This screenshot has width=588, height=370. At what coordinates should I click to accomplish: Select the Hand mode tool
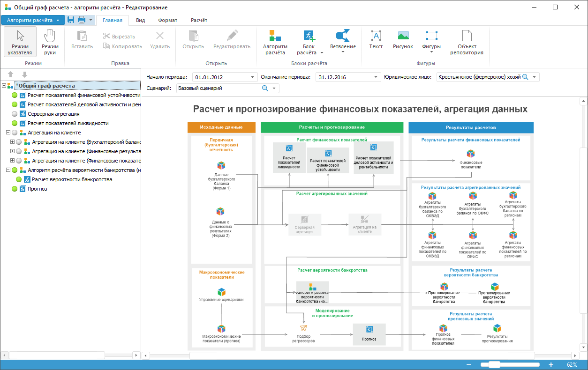[50, 41]
